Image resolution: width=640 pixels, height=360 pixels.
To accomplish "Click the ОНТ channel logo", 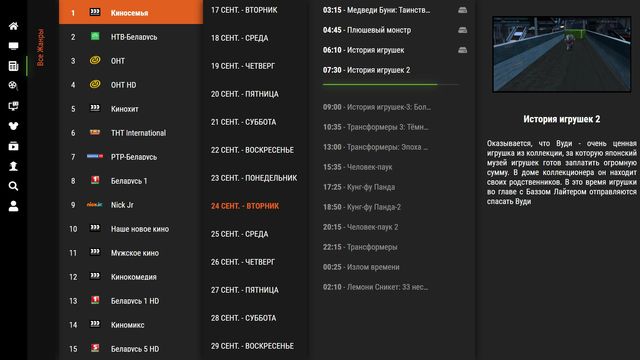I will click(95, 60).
